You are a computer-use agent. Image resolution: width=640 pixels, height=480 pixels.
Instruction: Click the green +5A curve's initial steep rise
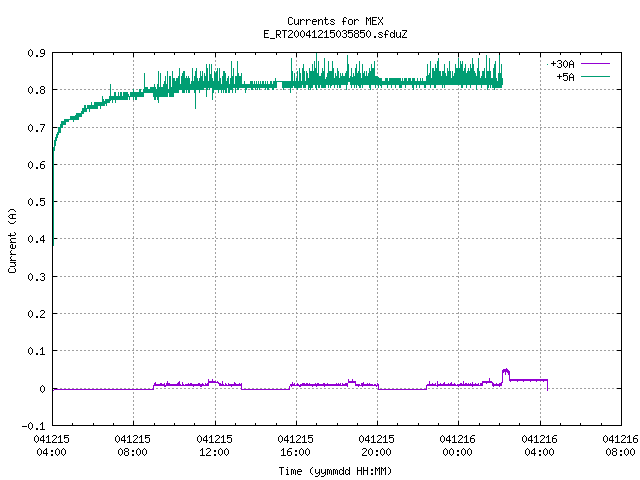tap(53, 196)
